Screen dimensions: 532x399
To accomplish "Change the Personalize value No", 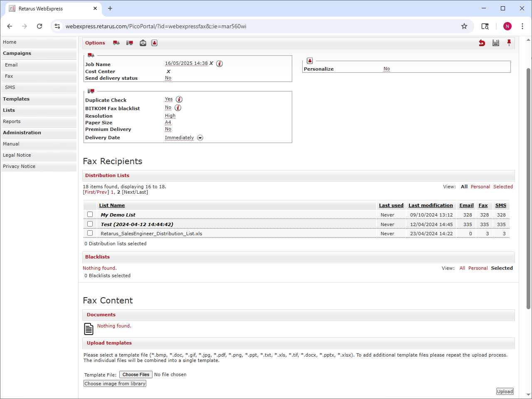I will click(x=387, y=69).
